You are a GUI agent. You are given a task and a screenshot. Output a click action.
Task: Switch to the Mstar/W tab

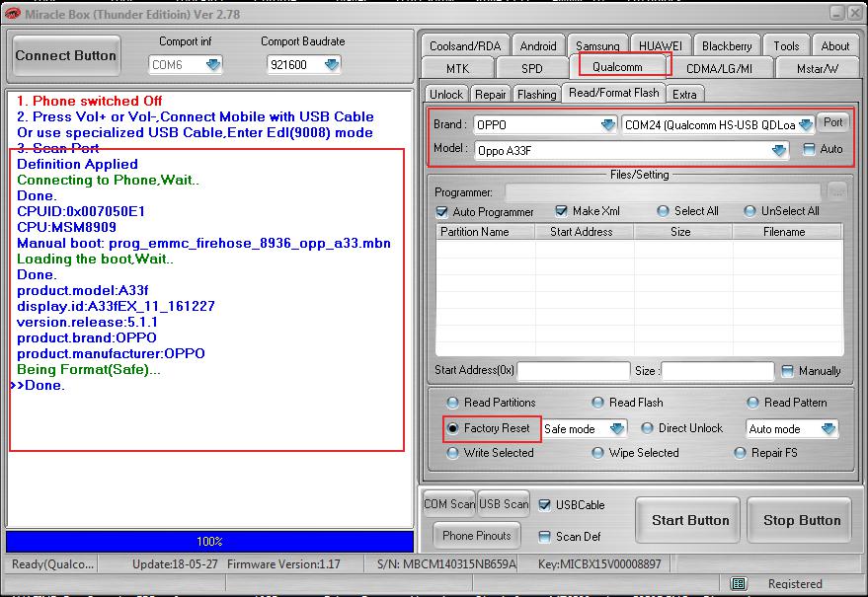coord(817,68)
